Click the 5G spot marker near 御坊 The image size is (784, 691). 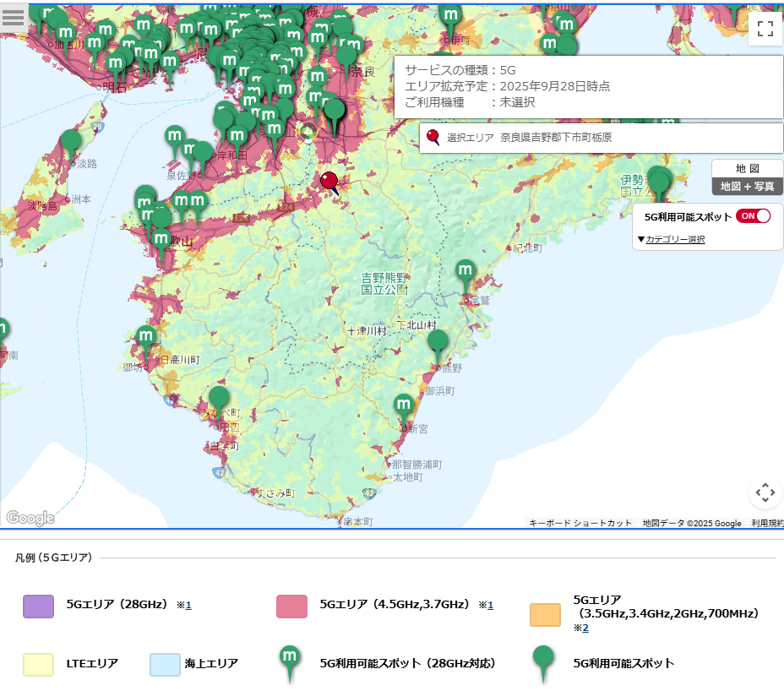[146, 338]
